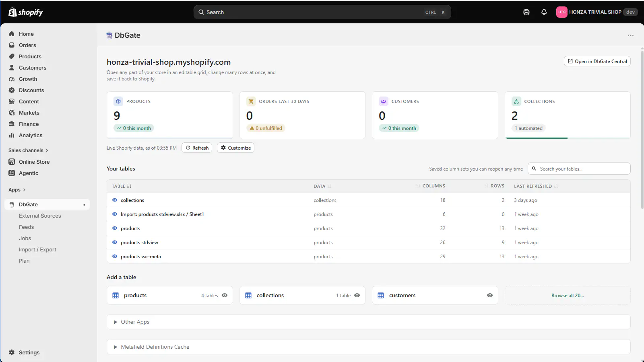Open the Plan page under DbGate
The width and height of the screenshot is (644, 362).
pyautogui.click(x=24, y=261)
